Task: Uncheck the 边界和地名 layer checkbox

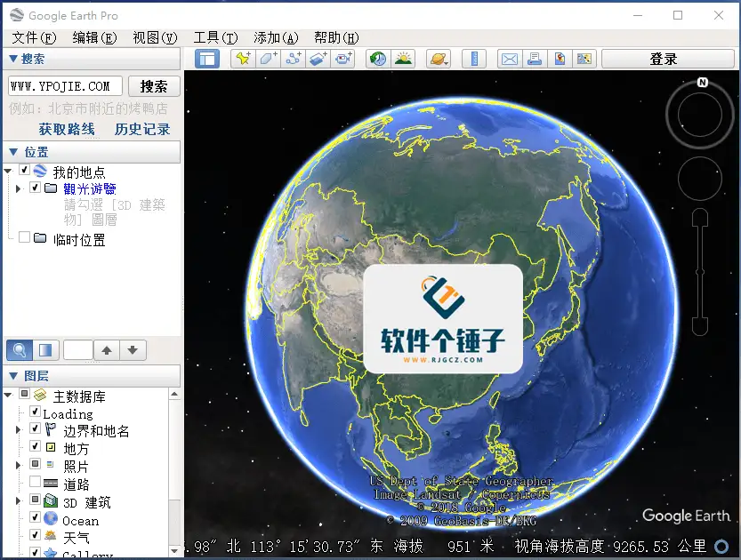Action: point(35,428)
